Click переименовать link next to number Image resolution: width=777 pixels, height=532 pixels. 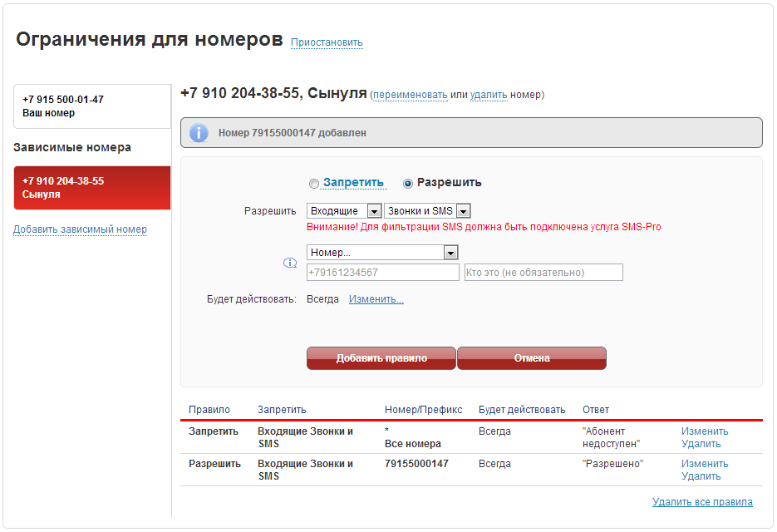tap(411, 96)
